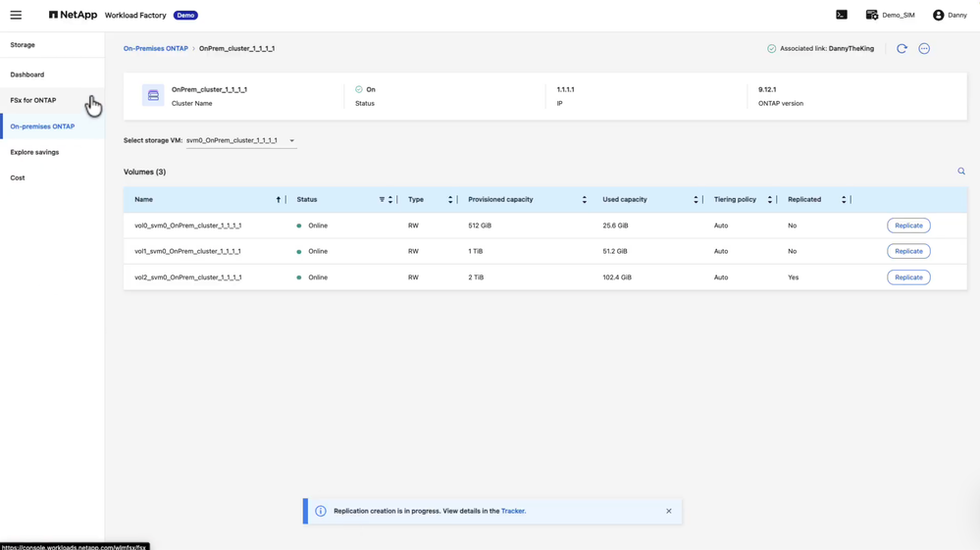The image size is (980, 550).
Task: Dismiss the replication notification banner
Action: tap(669, 512)
